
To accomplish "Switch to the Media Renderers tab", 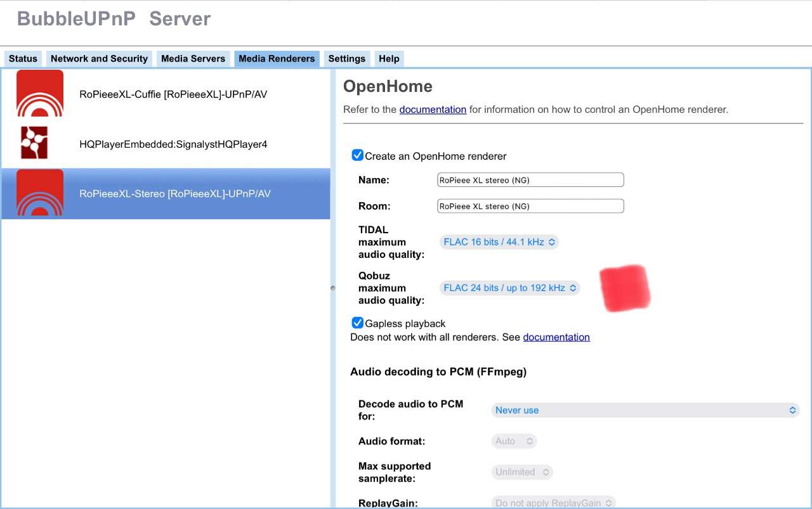I will [x=277, y=58].
